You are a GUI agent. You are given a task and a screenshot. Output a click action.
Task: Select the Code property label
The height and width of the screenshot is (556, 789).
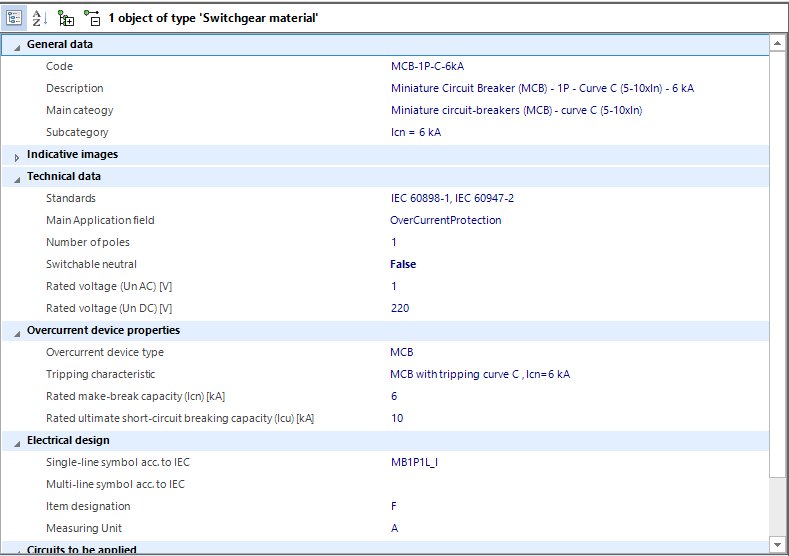(x=59, y=66)
